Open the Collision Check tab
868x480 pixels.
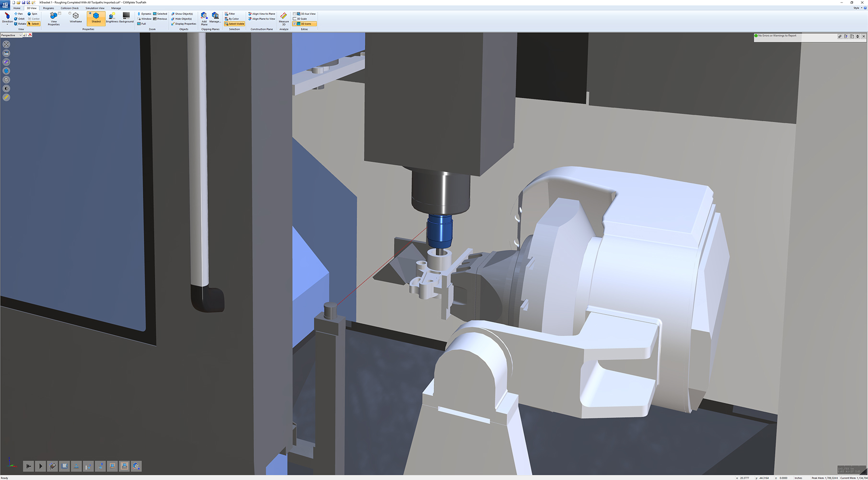point(69,8)
